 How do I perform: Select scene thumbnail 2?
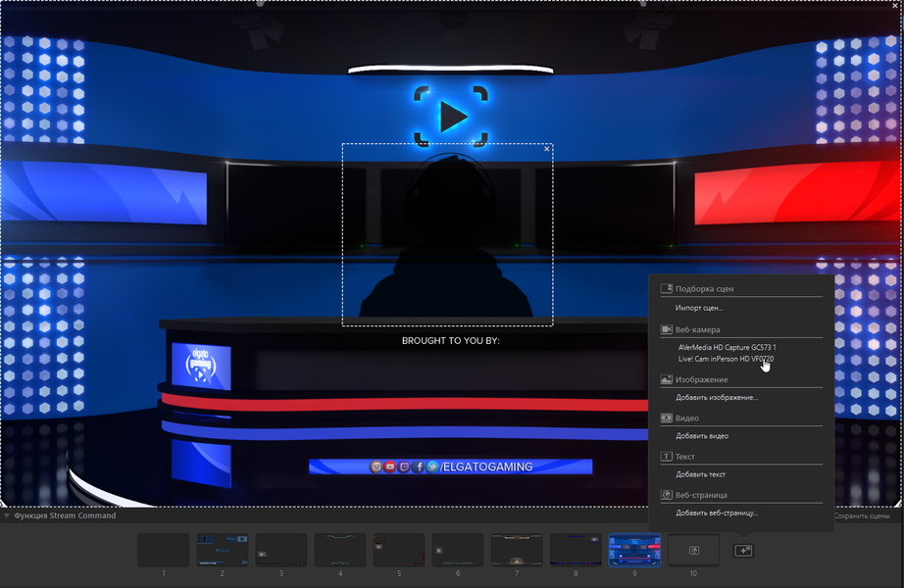pos(223,550)
